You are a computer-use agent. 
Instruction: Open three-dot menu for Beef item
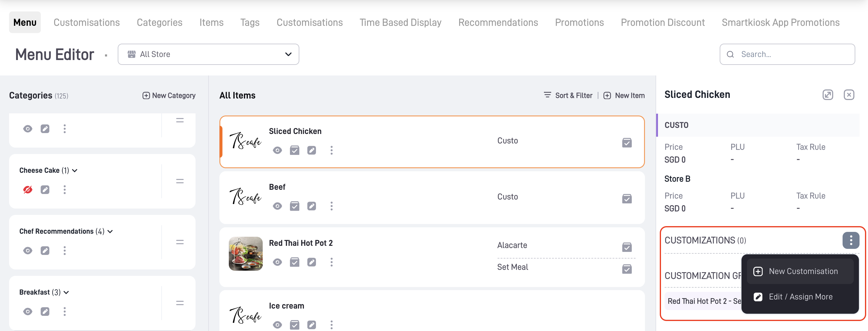pyautogui.click(x=331, y=206)
